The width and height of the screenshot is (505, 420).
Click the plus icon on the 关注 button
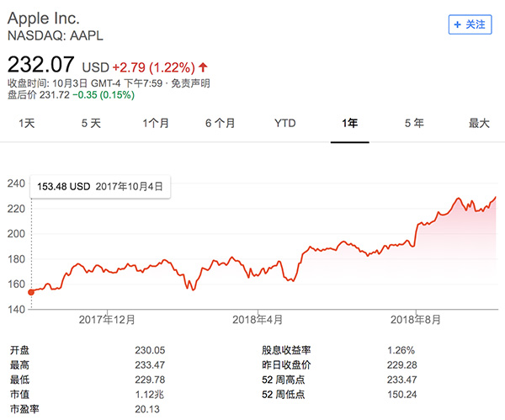pyautogui.click(x=457, y=24)
